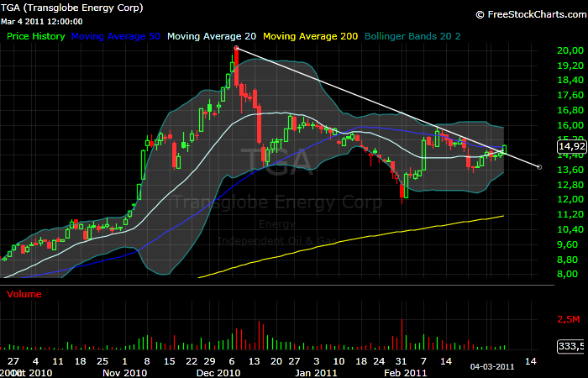Viewport: 588px width, 378px height.
Task: Click the 16,00 price axis label
Action: pos(570,125)
